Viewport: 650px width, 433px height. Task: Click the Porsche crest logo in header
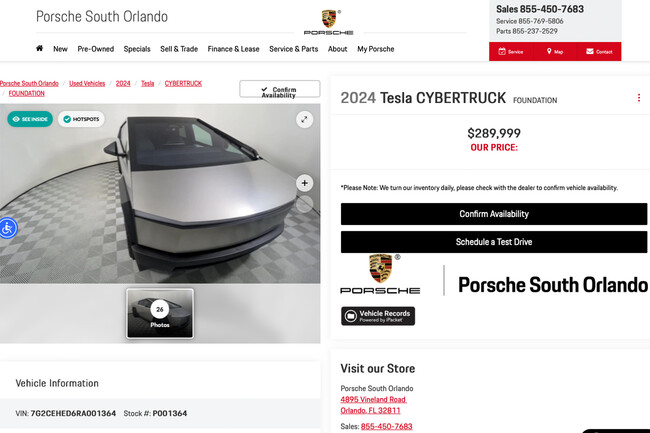(x=329, y=22)
